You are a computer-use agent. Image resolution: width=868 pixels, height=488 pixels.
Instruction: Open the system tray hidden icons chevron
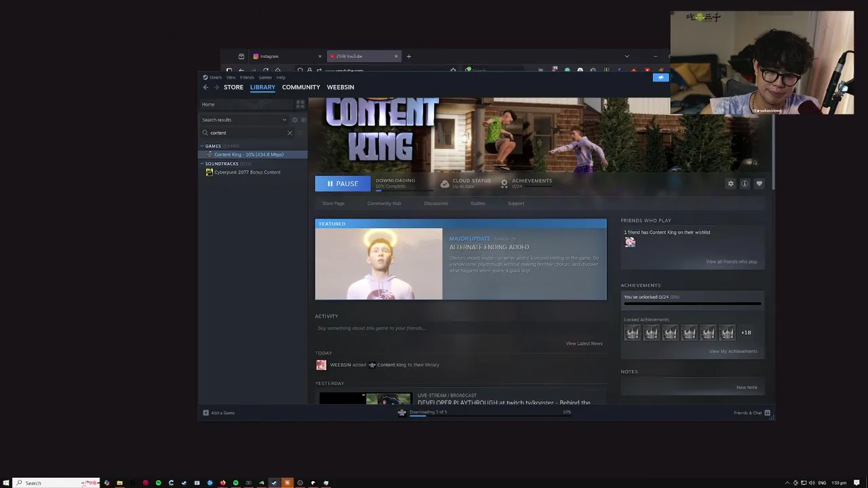pos(787,483)
